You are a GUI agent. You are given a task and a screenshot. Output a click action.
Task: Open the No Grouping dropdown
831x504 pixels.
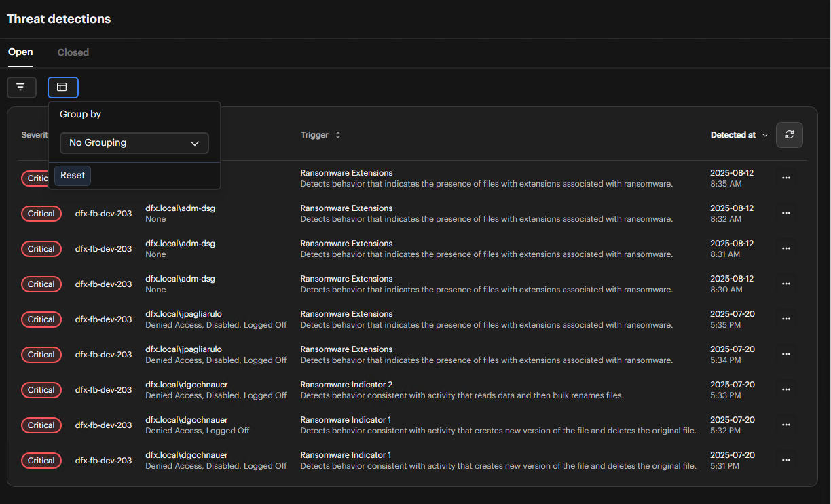pyautogui.click(x=134, y=143)
